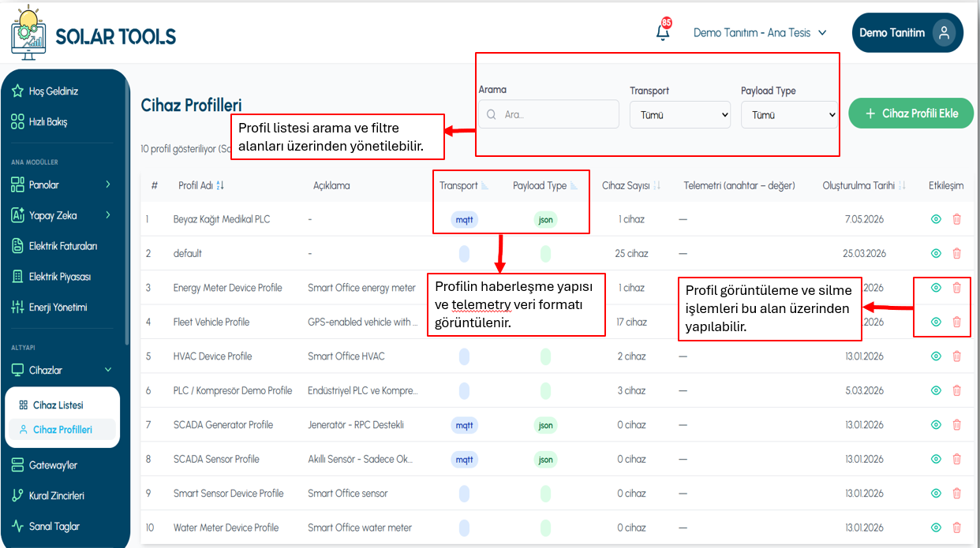
Task: View the default profile using eye icon
Action: pos(936,253)
